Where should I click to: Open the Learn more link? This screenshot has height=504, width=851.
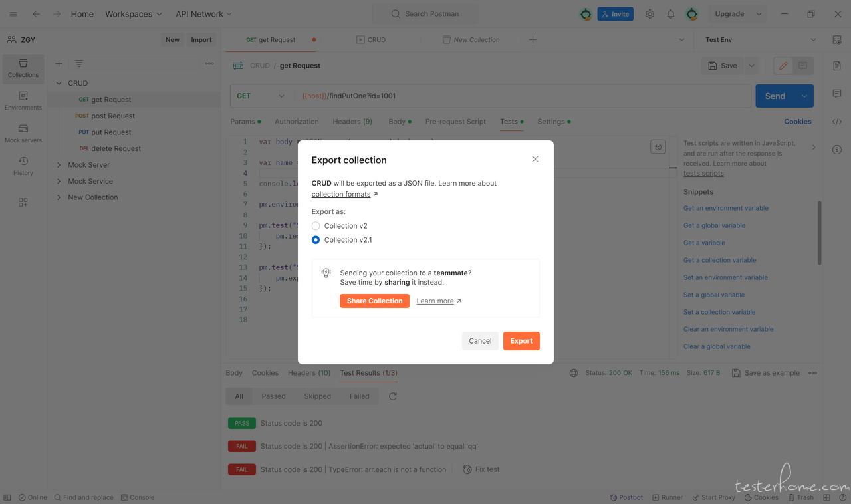435,301
